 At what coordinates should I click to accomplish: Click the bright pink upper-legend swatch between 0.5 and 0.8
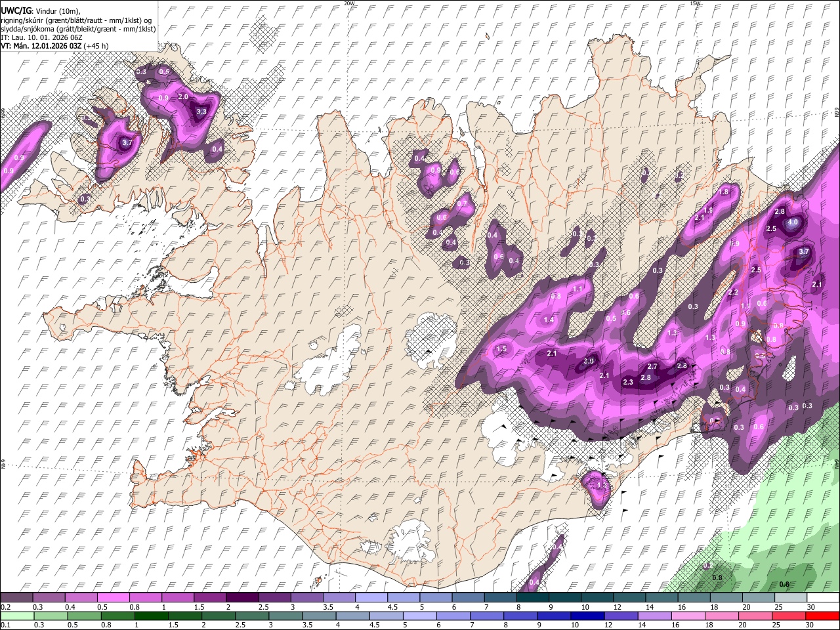point(113,598)
